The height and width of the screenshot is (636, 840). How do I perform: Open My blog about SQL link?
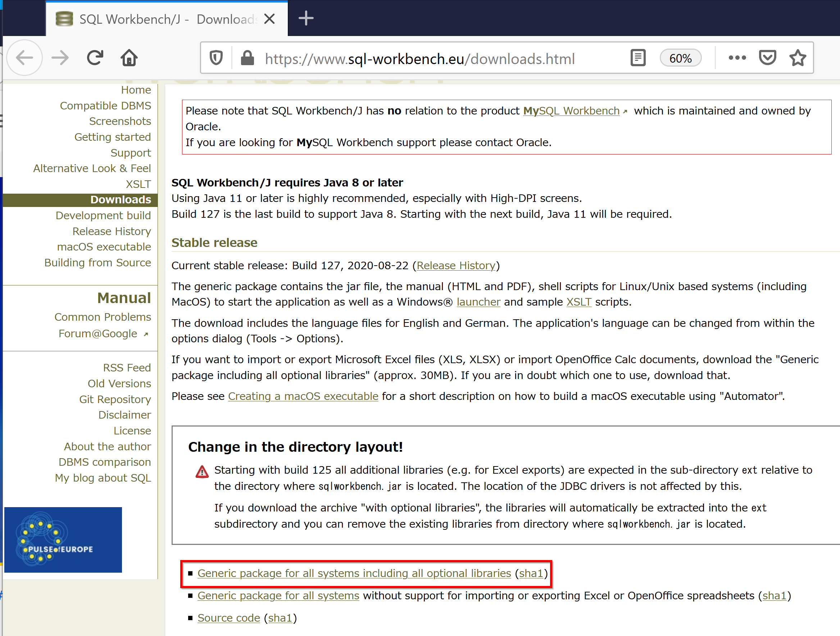point(103,478)
